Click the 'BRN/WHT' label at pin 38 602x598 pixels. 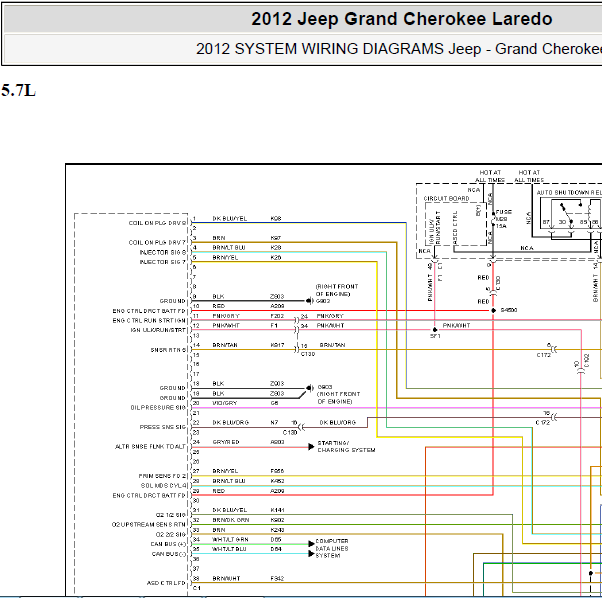tap(226, 578)
